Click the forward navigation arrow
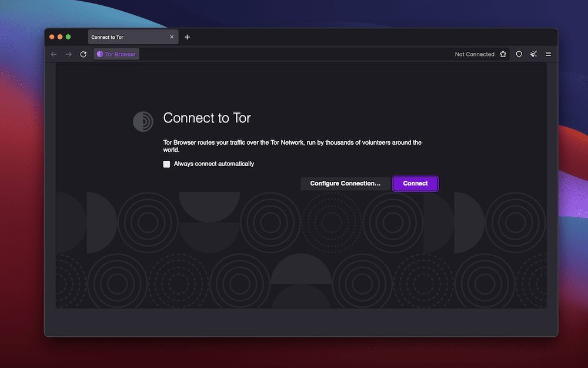Viewport: 588px width, 368px height. (x=68, y=54)
